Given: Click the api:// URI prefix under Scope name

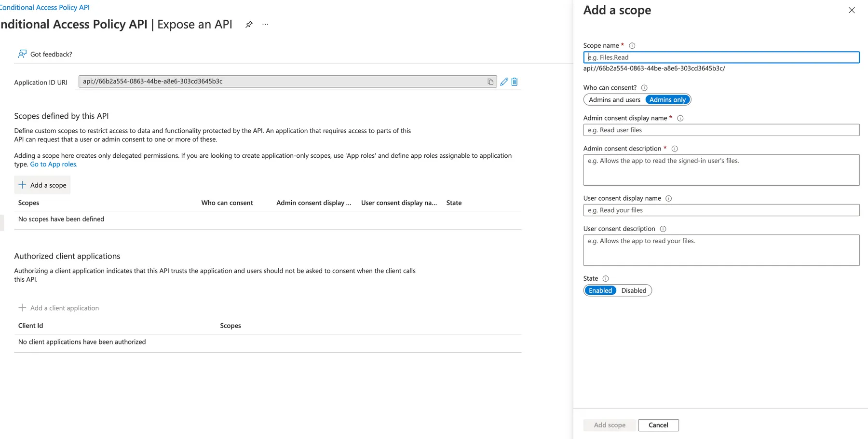Looking at the screenshot, I should pos(654,69).
